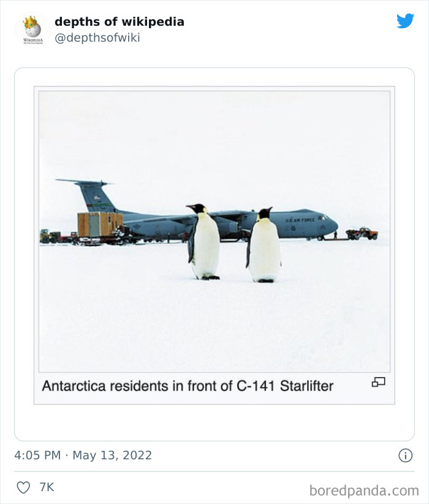This screenshot has height=504, width=429.
Task: Click the right penguin in the photo
Action: [265, 246]
